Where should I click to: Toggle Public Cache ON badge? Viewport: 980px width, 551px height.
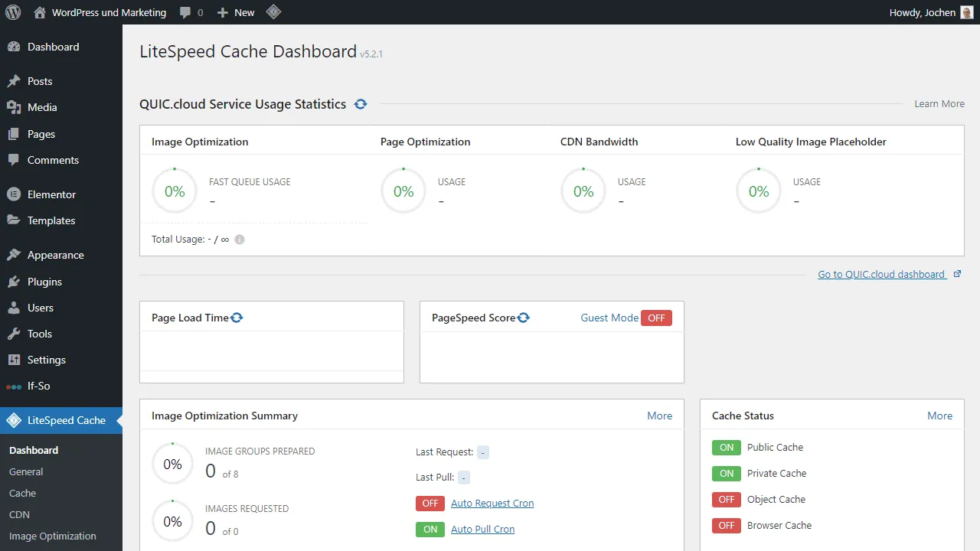coord(727,447)
